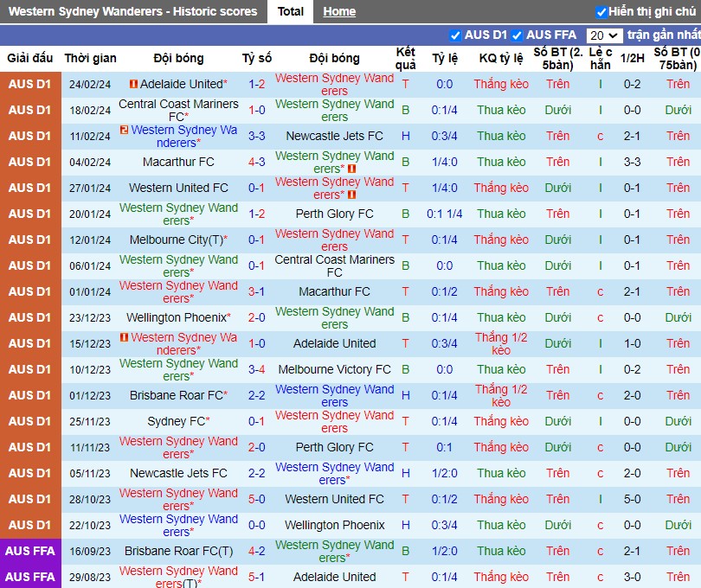Open Central Coast Mariners FC home team link 18/02/24

point(178,110)
